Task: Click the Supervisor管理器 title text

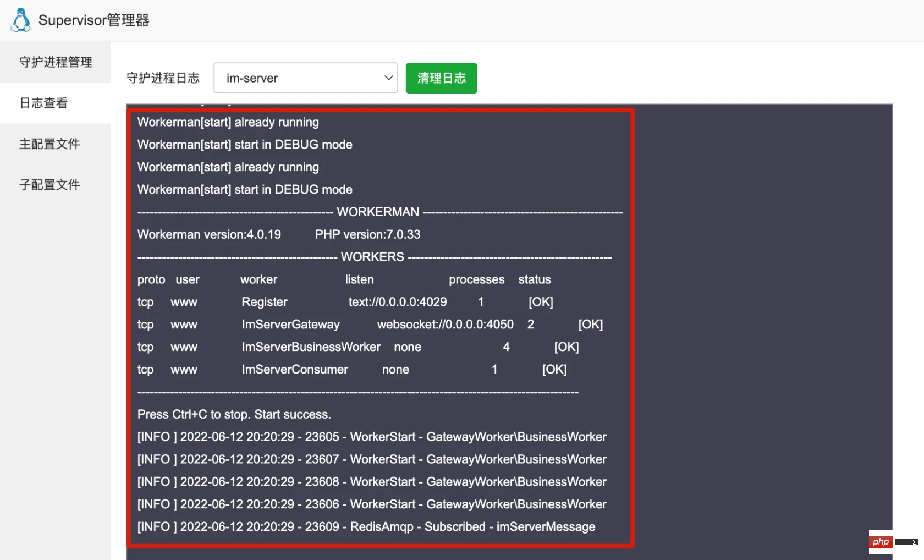Action: pyautogui.click(x=94, y=20)
